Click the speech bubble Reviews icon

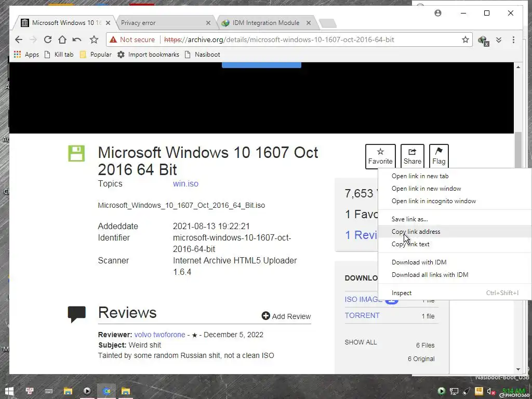coord(77,314)
